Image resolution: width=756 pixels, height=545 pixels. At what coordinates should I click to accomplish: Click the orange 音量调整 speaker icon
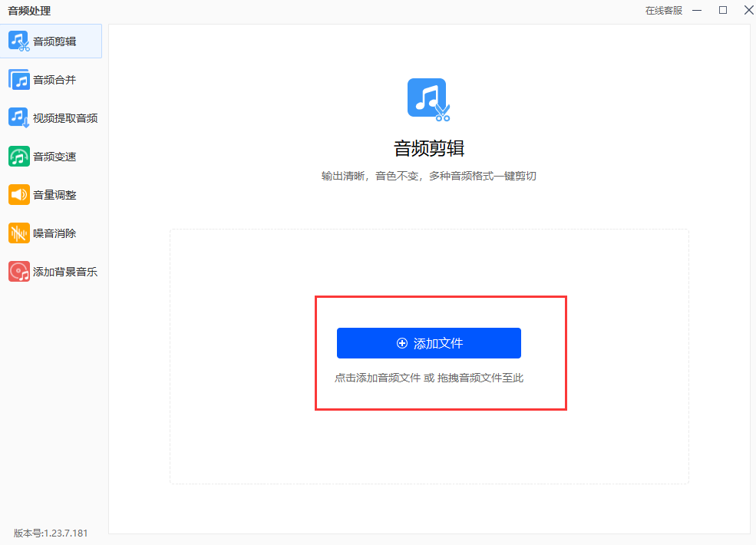coord(19,195)
